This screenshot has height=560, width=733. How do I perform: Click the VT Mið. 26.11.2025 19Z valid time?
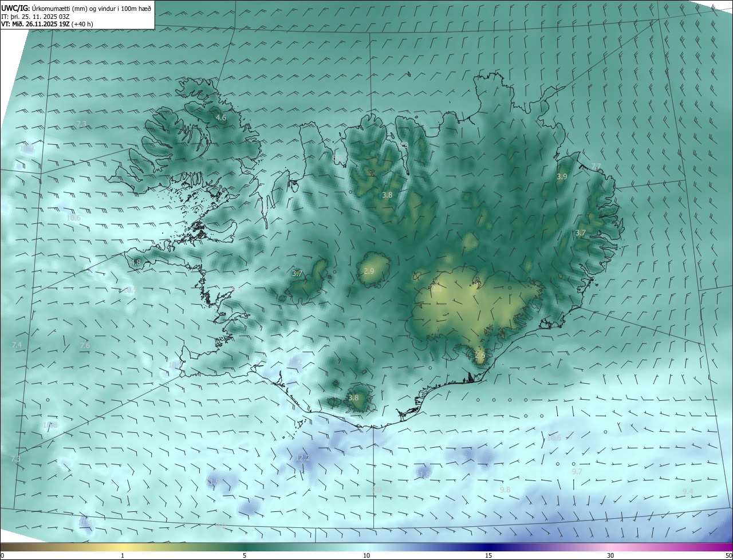point(47,24)
